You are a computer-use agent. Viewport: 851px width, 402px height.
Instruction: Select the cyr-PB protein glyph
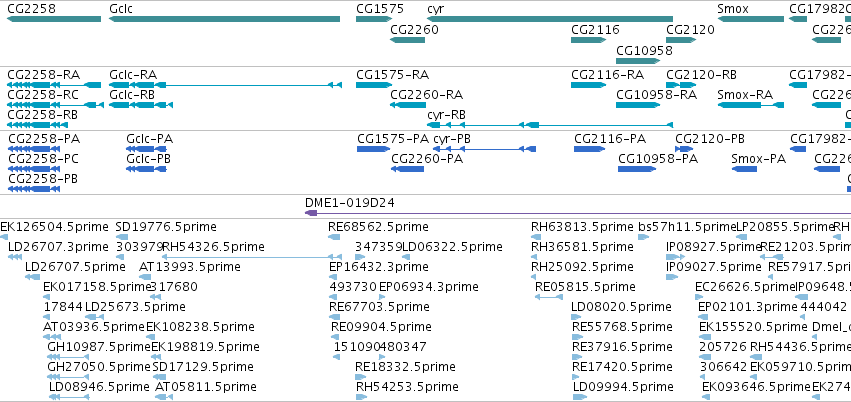click(485, 149)
